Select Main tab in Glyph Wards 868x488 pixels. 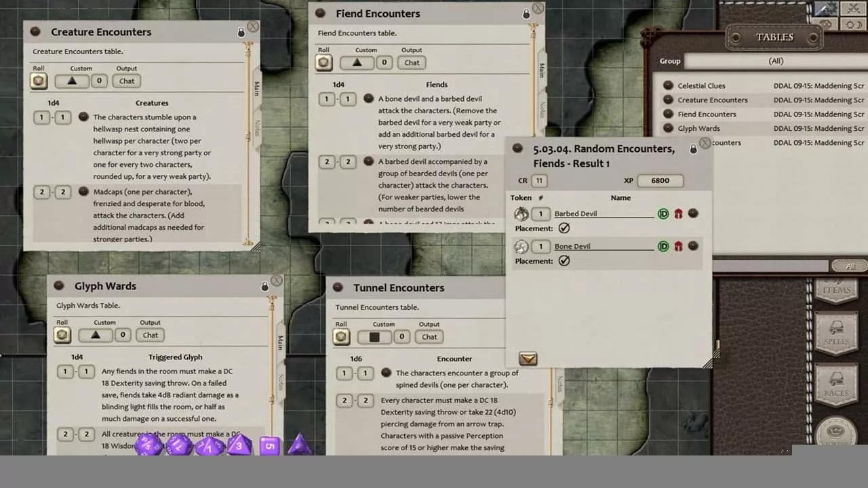click(x=281, y=342)
